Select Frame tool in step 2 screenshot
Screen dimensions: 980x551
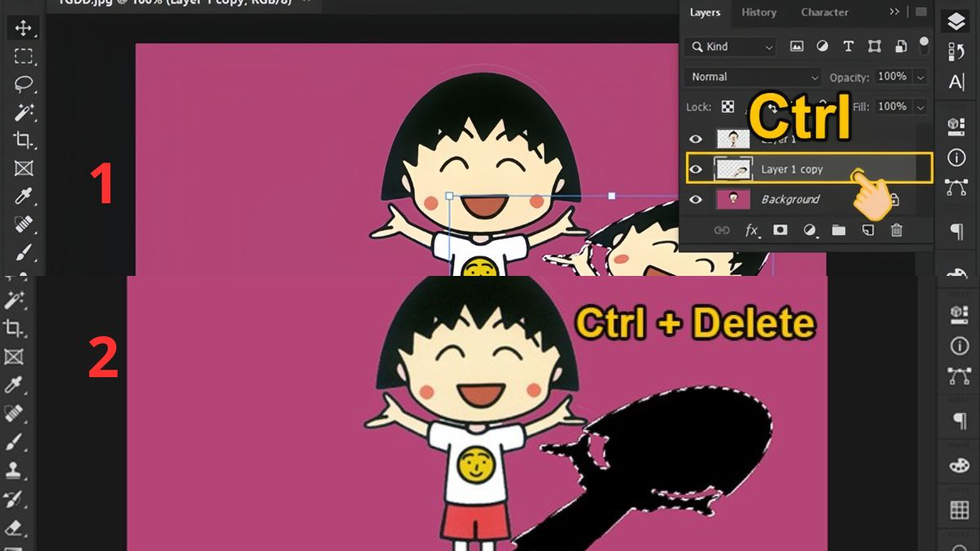coord(14,357)
